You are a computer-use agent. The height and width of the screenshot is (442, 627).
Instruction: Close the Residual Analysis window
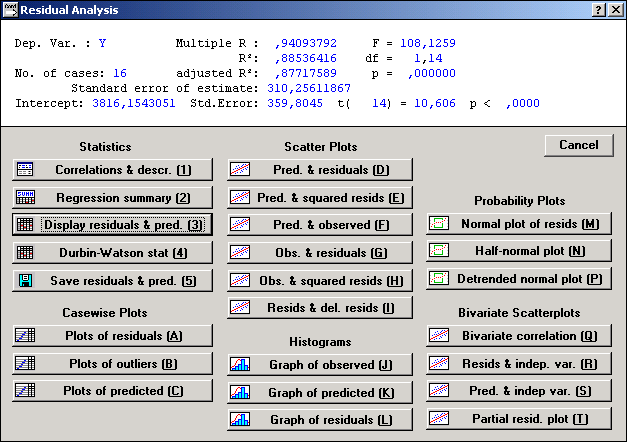click(616, 10)
